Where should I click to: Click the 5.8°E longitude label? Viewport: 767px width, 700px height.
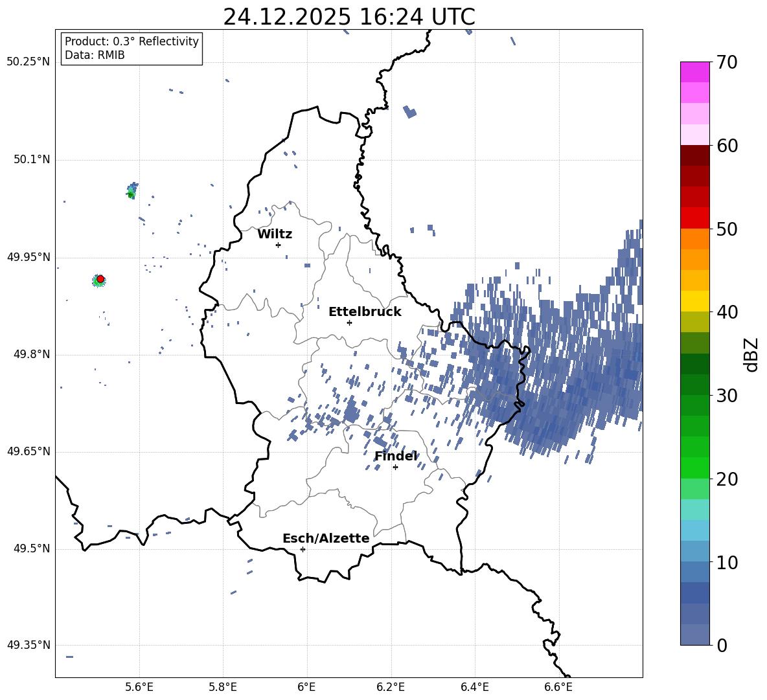(x=223, y=687)
